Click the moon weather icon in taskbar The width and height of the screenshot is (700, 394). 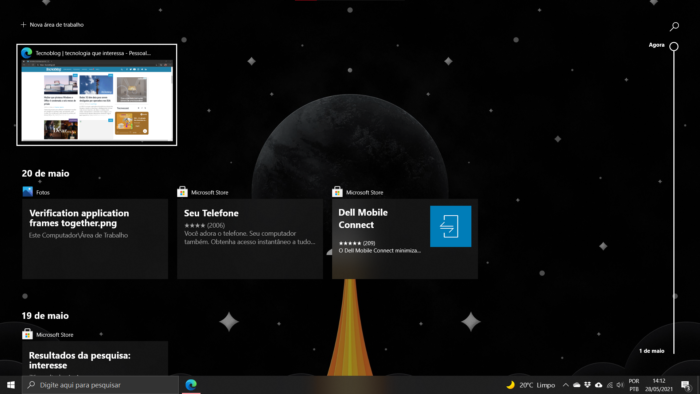(x=510, y=385)
